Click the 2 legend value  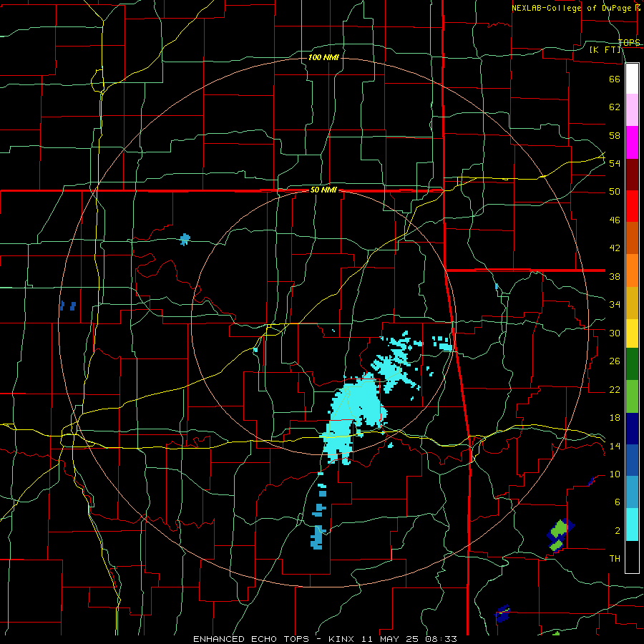click(x=617, y=531)
